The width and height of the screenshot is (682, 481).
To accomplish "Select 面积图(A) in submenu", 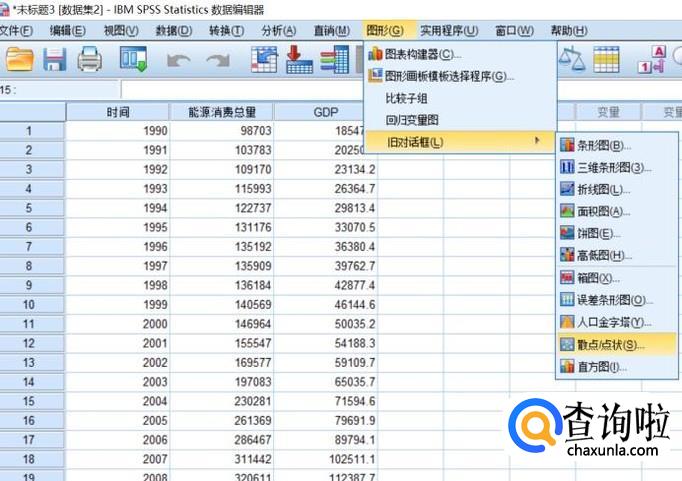I will (x=617, y=212).
